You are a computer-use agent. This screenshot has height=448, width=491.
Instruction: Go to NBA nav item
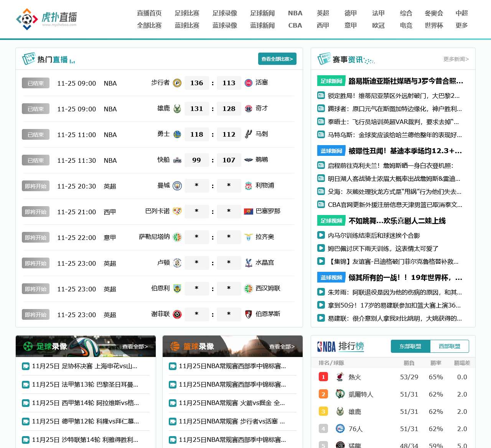click(295, 13)
